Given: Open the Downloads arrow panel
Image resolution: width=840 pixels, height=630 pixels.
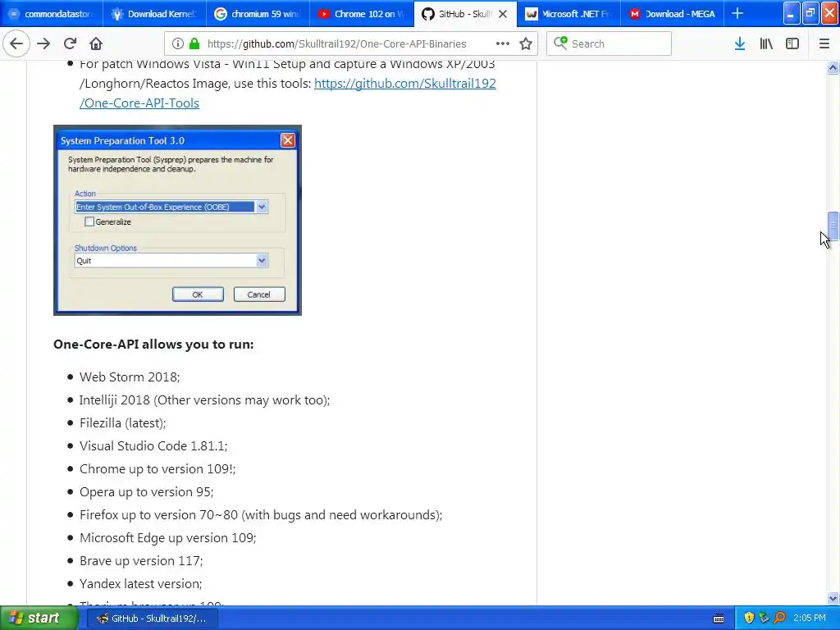Looking at the screenshot, I should [740, 43].
